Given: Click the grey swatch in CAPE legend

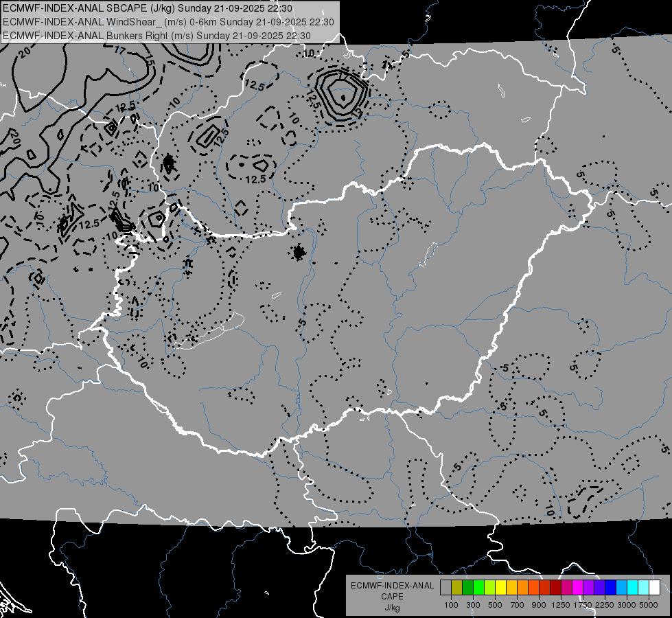Looking at the screenshot, I should tap(445, 588).
